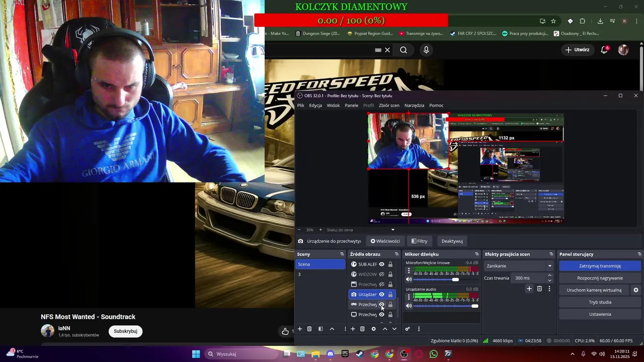The width and height of the screenshot is (644, 362).
Task: Show hidden window capture Przechwy source
Action: 381,285
